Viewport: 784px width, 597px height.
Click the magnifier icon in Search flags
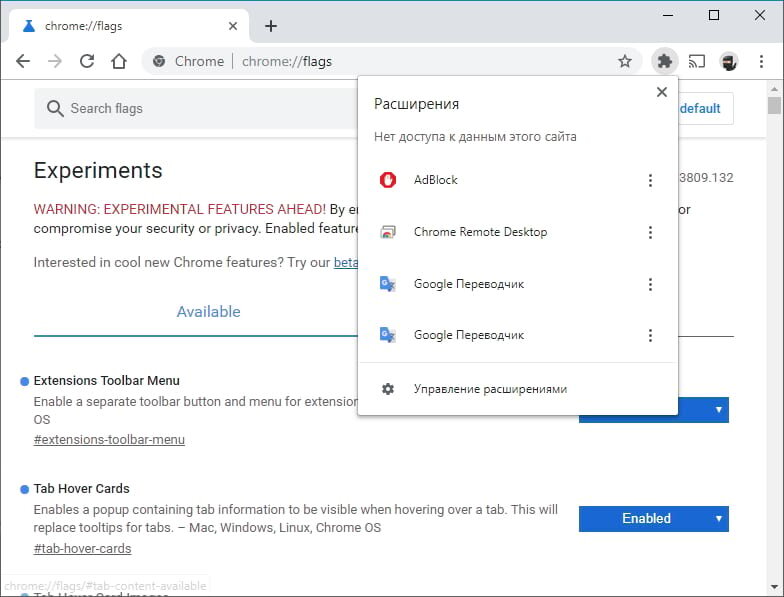pos(55,108)
